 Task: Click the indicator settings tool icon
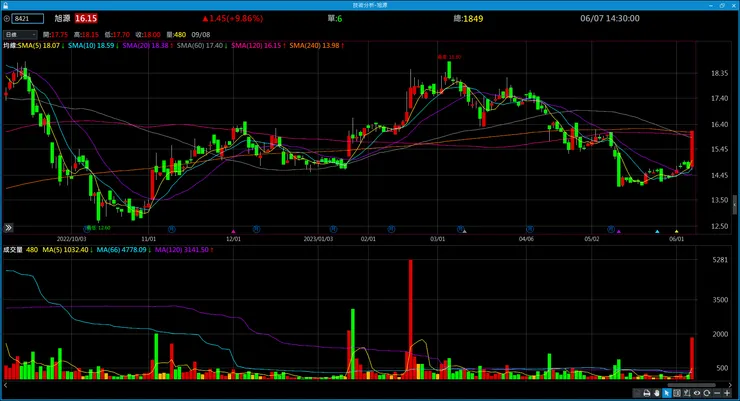(687, 393)
